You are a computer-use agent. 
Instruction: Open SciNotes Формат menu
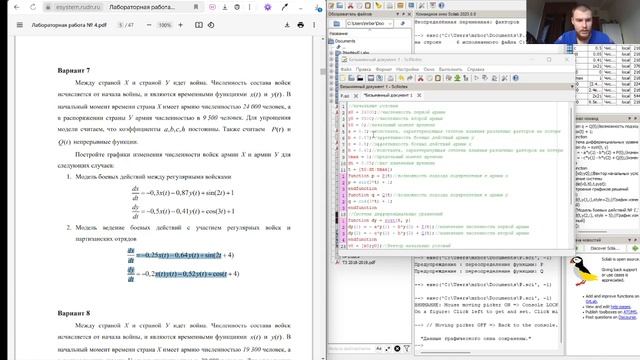[384, 69]
